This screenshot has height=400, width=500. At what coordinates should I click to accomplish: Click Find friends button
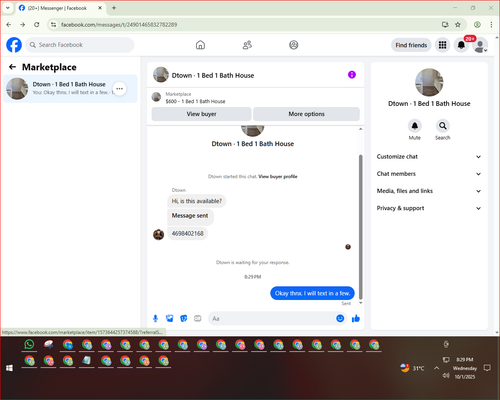[x=411, y=45]
